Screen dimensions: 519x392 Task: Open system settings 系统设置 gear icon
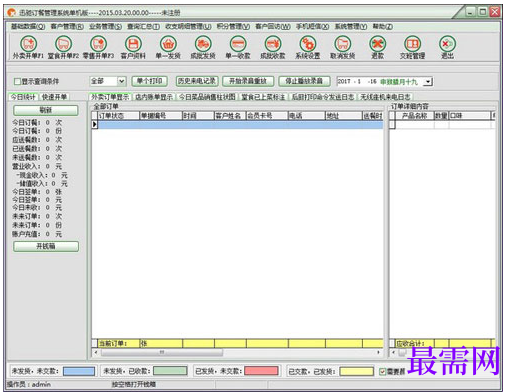pos(308,44)
